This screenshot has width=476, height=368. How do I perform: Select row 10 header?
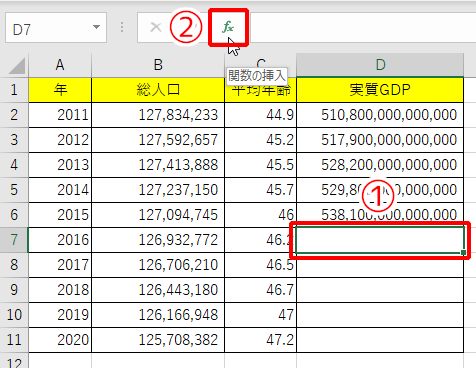pyautogui.click(x=14, y=315)
